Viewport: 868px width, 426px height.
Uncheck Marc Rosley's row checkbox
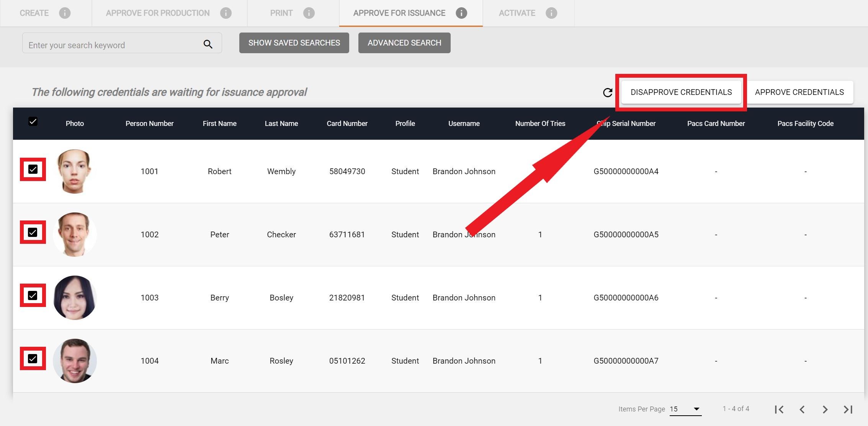(33, 359)
